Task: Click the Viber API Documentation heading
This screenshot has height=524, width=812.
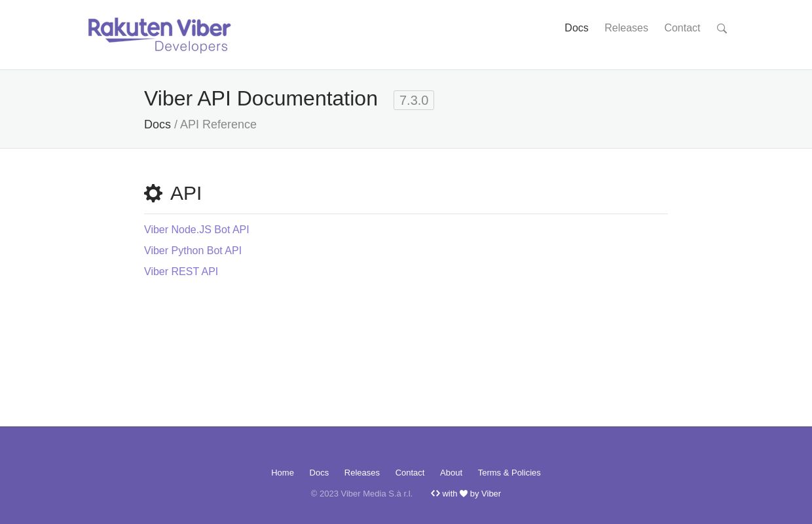Action: point(261,98)
